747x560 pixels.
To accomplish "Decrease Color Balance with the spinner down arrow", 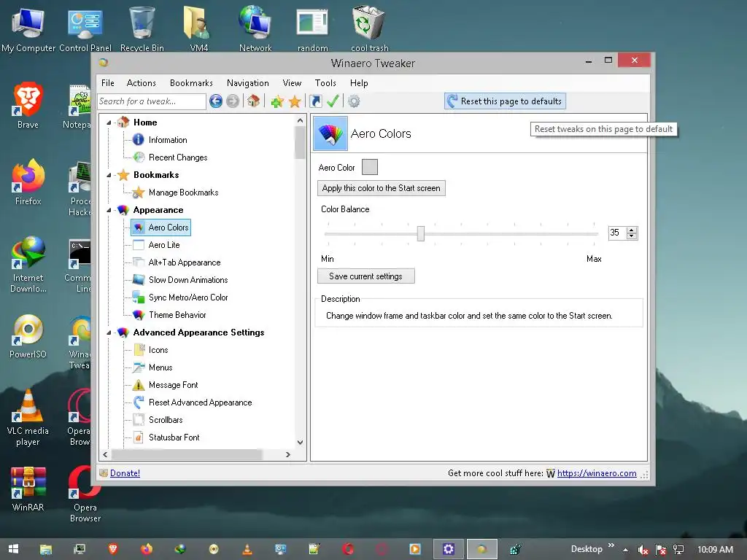I will coord(632,236).
